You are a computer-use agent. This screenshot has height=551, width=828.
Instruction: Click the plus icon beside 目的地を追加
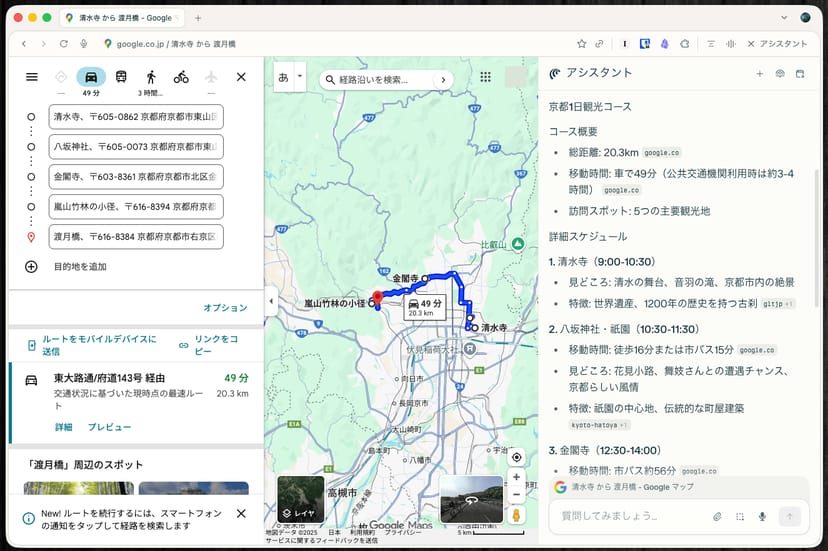[31, 267]
